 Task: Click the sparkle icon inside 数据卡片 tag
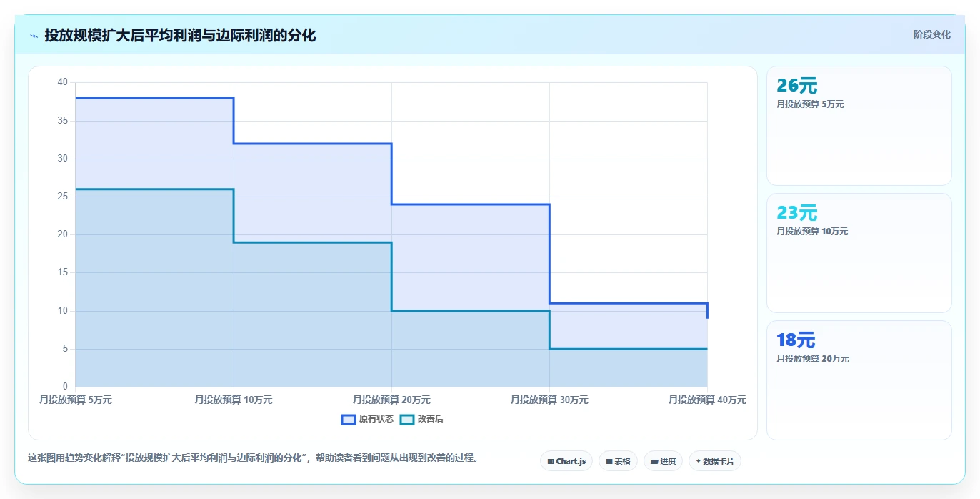pyautogui.click(x=699, y=461)
